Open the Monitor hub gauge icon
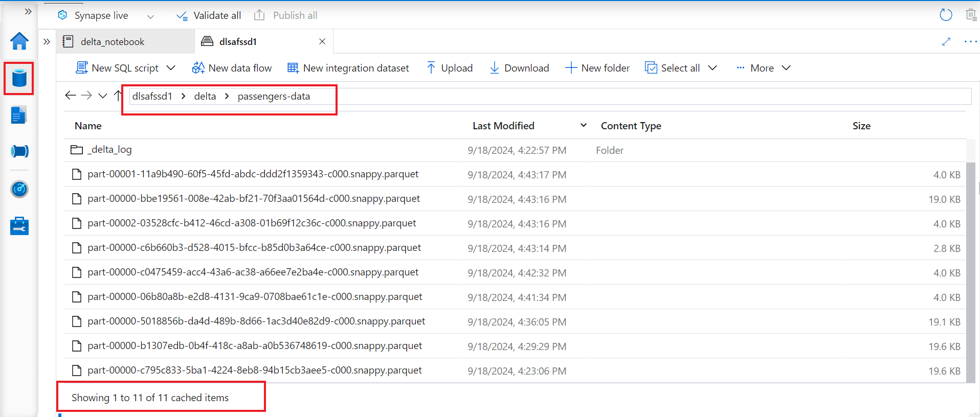The image size is (980, 417). [19, 189]
